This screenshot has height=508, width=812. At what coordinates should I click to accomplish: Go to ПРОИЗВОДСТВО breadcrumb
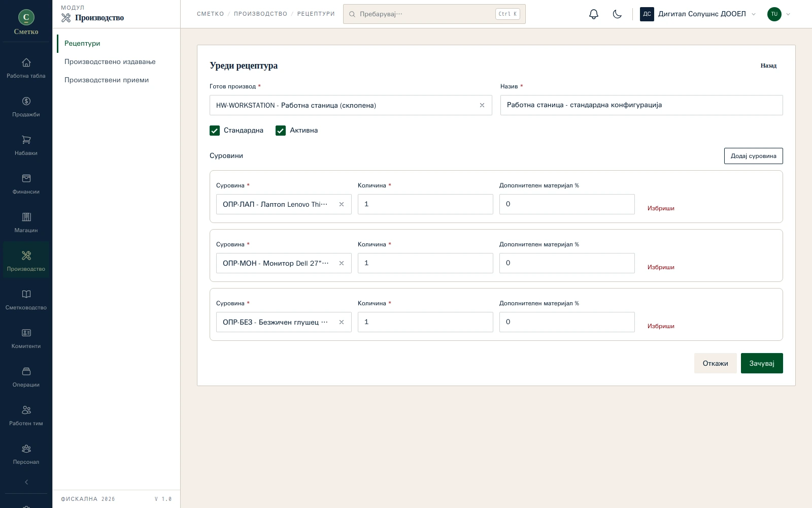[260, 14]
